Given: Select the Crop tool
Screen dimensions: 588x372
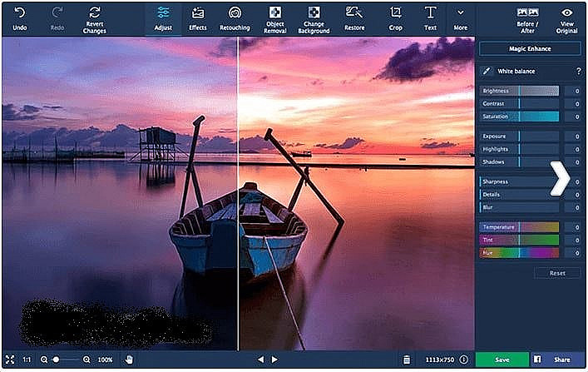Looking at the screenshot, I should [x=395, y=19].
